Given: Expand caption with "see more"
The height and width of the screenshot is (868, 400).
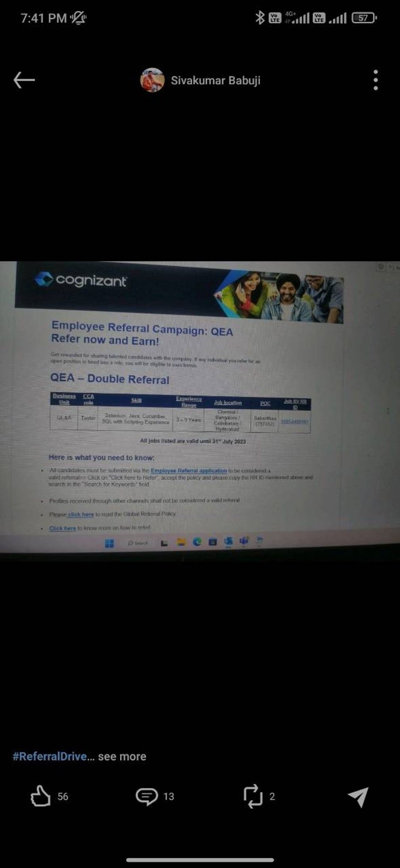Looking at the screenshot, I should point(122,757).
